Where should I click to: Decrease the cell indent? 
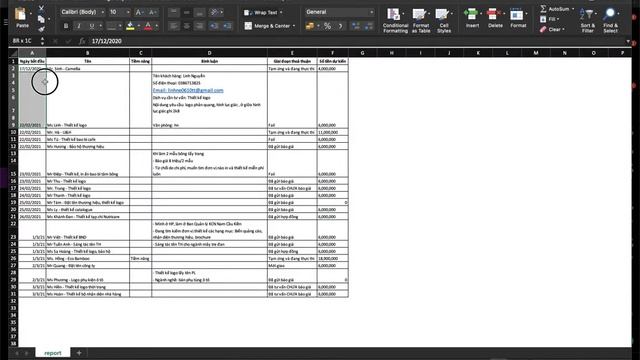tap(214, 26)
